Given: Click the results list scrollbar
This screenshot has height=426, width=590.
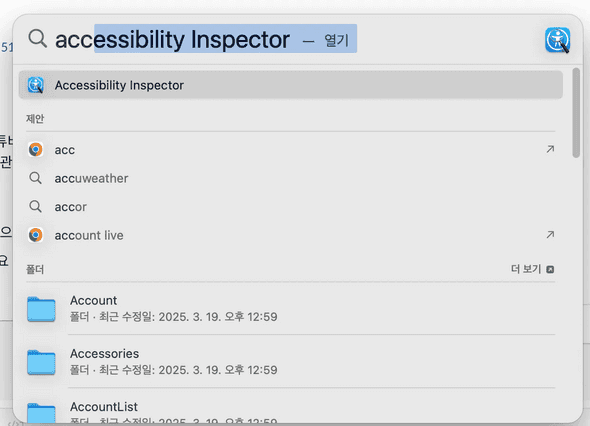Looking at the screenshot, I should coord(576,113).
